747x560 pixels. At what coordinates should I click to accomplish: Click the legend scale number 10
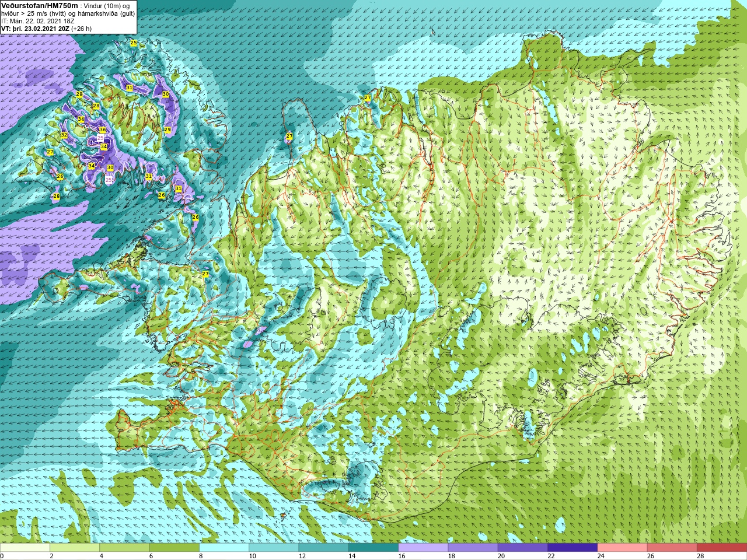coord(252,556)
